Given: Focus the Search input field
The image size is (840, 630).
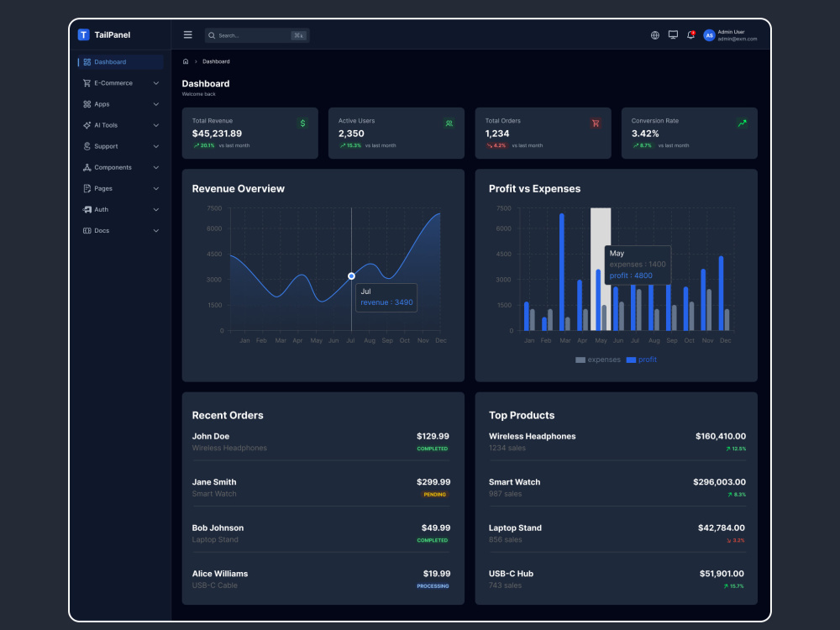Looking at the screenshot, I should pos(256,35).
